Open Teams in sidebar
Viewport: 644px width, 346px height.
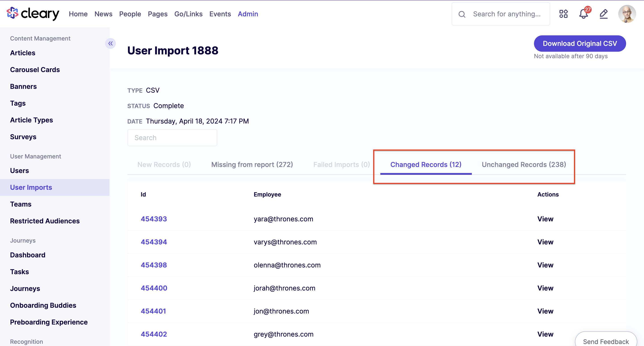tap(21, 204)
